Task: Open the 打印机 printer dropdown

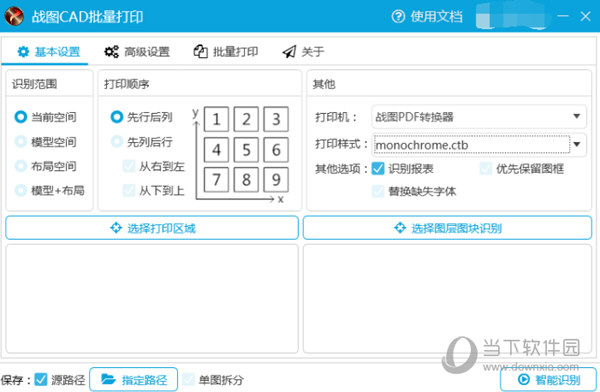Action: tap(479, 117)
